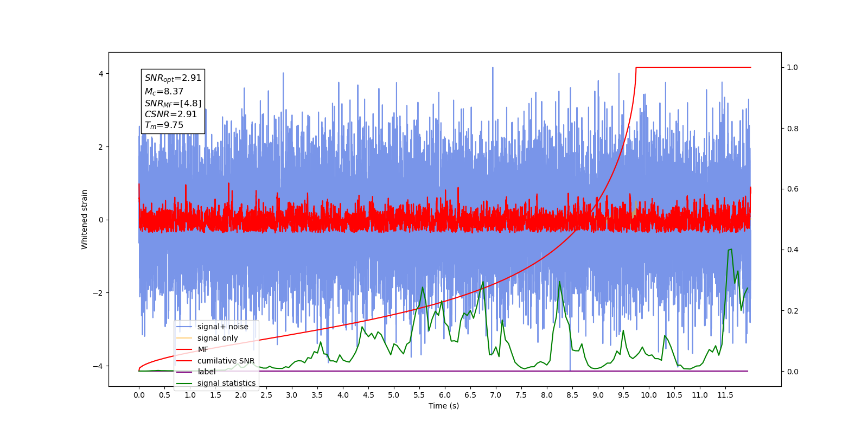Click the x-axis tick label 7.5
The height and width of the screenshot is (434, 868).
(x=521, y=395)
